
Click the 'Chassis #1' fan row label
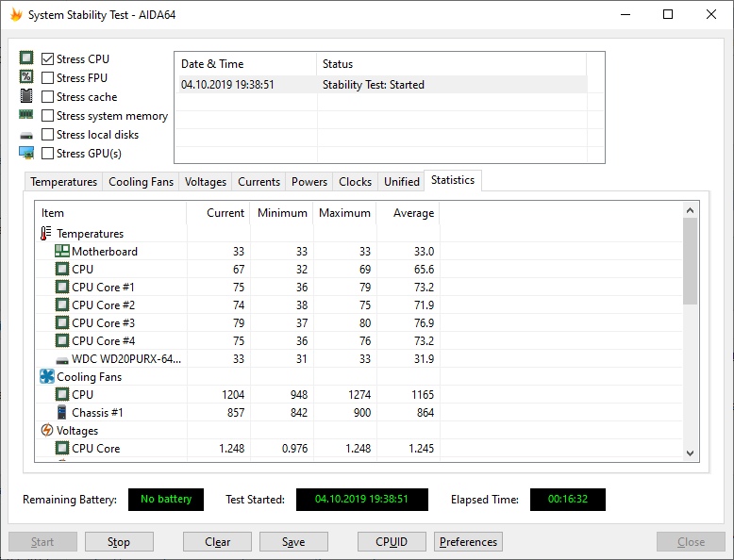(97, 413)
